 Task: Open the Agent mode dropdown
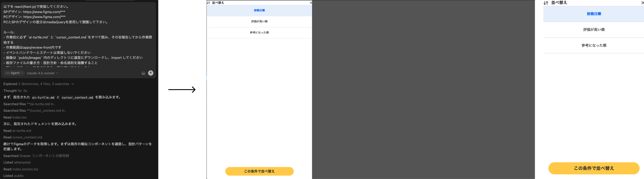point(14,73)
